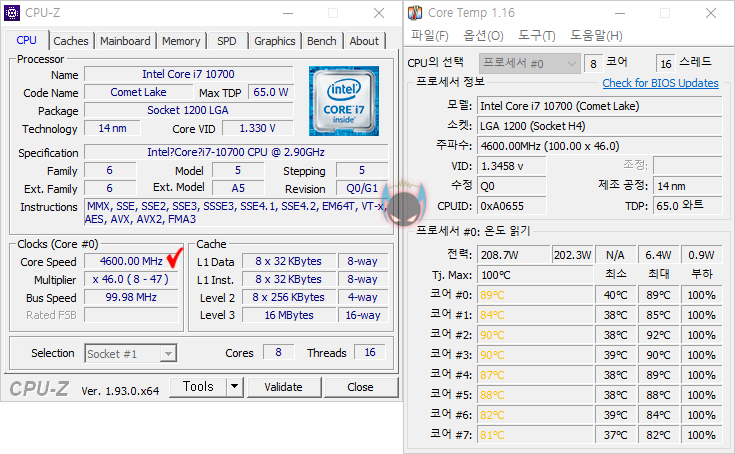Image resolution: width=735 pixels, height=454 pixels.
Task: Open the Socket #1 selection dropdown
Action: coord(131,353)
